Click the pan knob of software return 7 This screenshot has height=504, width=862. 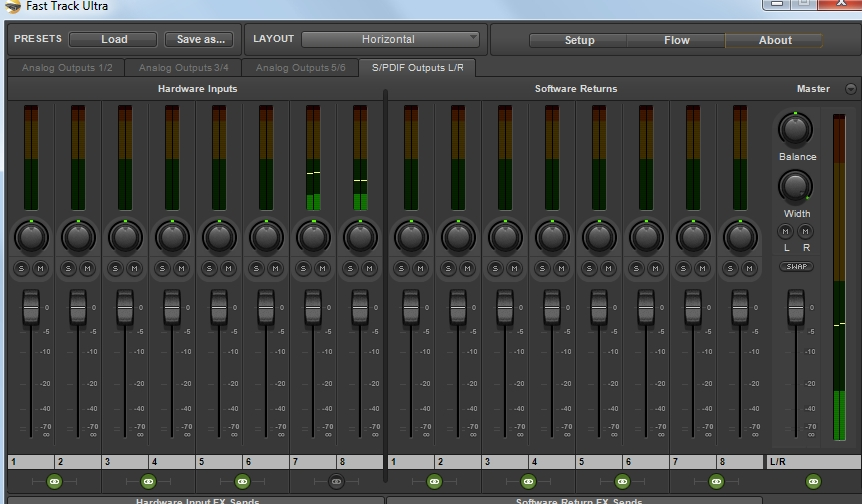[693, 237]
